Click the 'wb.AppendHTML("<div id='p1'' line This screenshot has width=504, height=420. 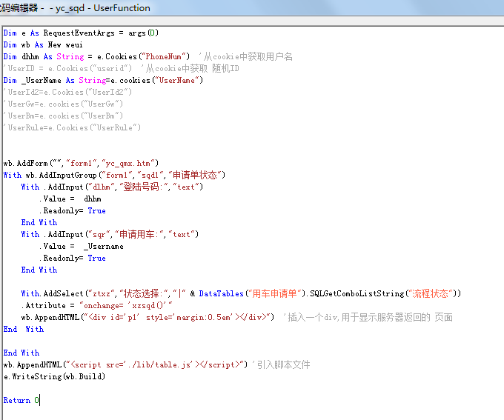[x=237, y=318]
